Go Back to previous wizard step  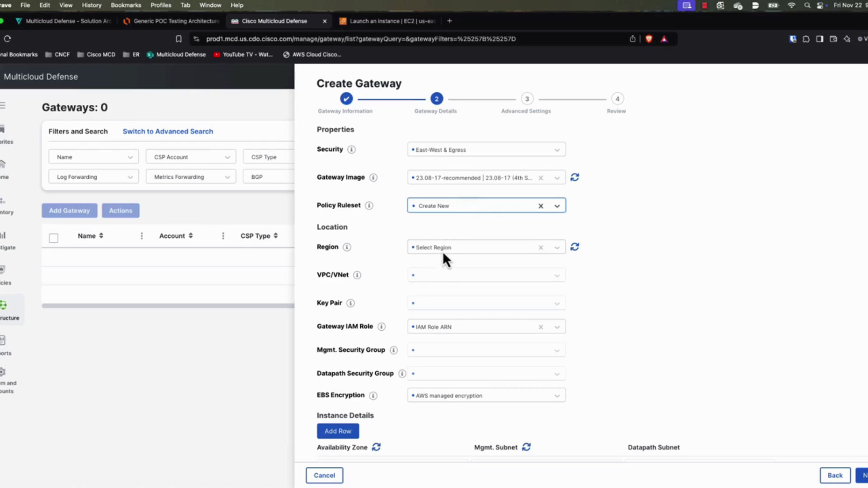835,475
